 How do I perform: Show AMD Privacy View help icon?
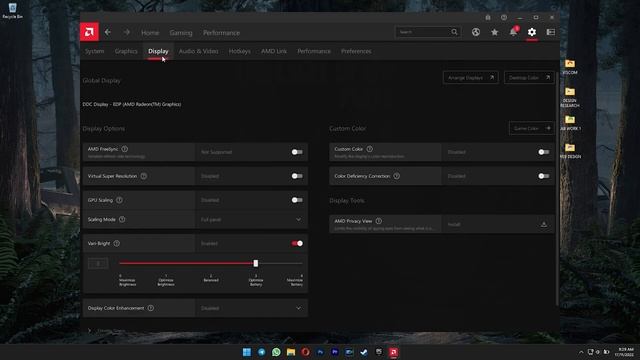pyautogui.click(x=379, y=221)
